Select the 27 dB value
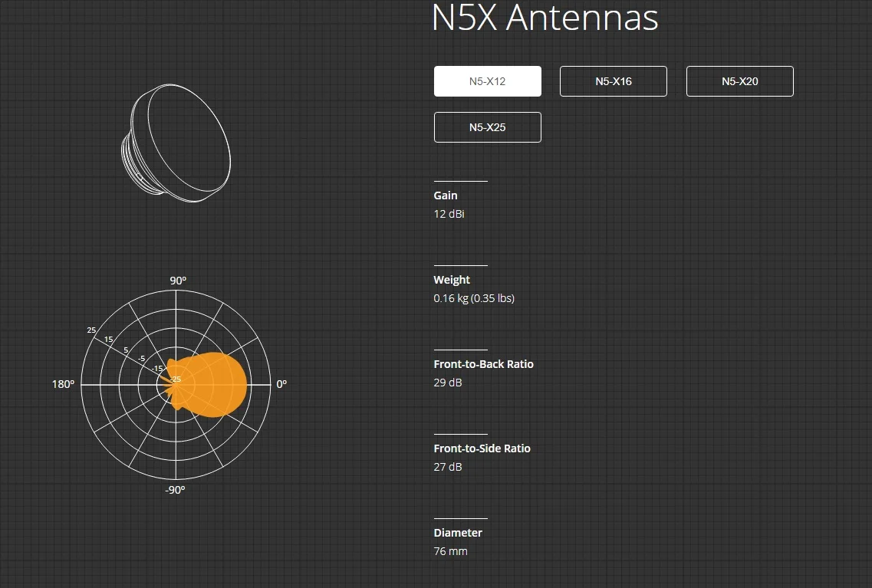Viewport: 872px width, 588px height. click(x=448, y=467)
